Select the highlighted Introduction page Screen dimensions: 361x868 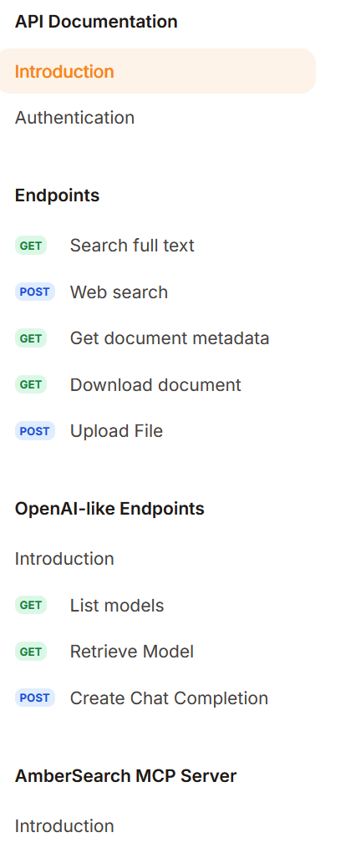157,71
